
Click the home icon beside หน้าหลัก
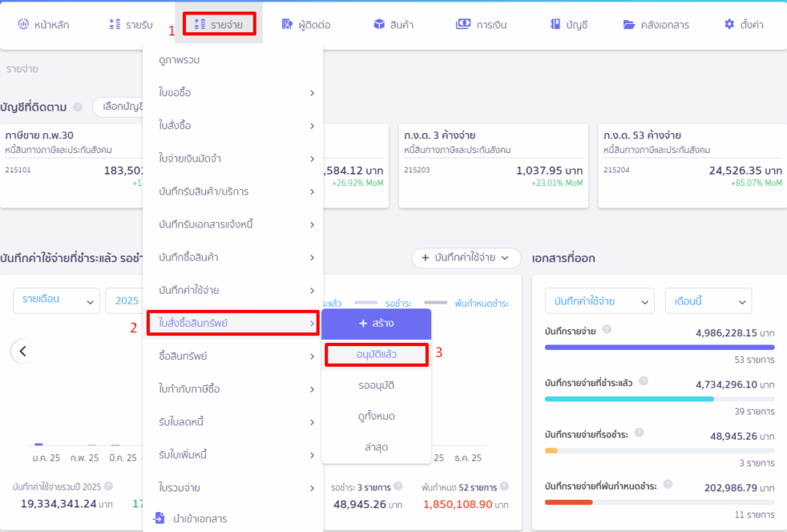23,25
